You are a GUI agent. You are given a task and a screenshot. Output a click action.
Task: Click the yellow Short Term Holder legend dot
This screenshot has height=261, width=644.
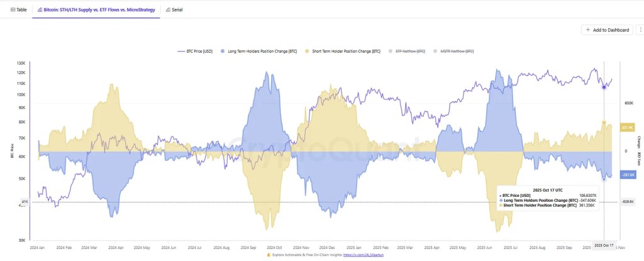tap(306, 50)
